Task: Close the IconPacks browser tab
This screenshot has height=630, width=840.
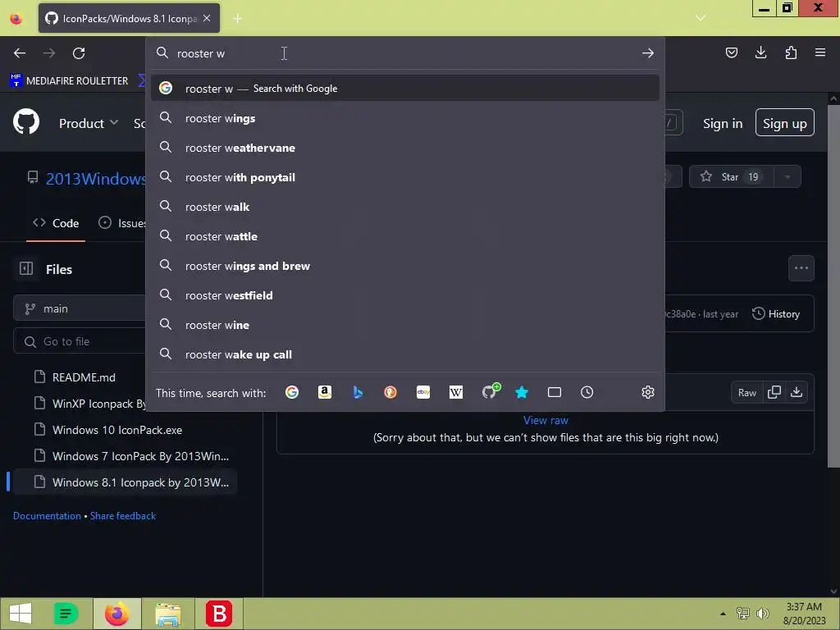Action: (207, 18)
